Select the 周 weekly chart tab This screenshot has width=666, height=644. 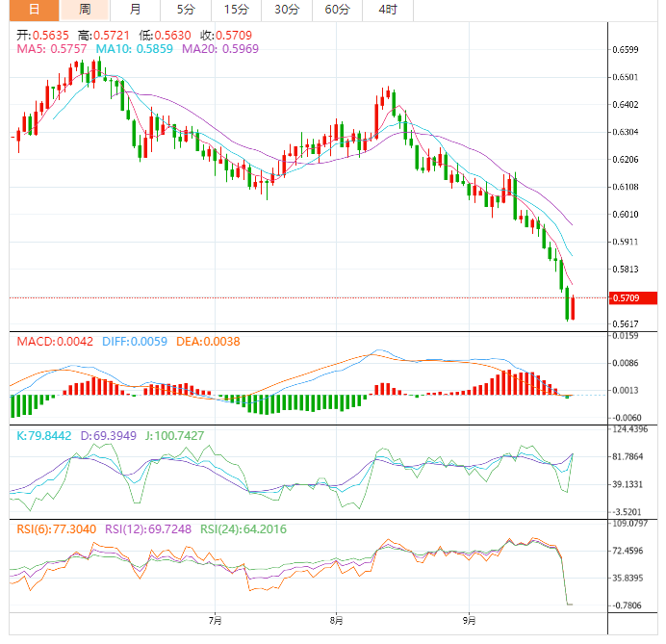click(x=85, y=10)
